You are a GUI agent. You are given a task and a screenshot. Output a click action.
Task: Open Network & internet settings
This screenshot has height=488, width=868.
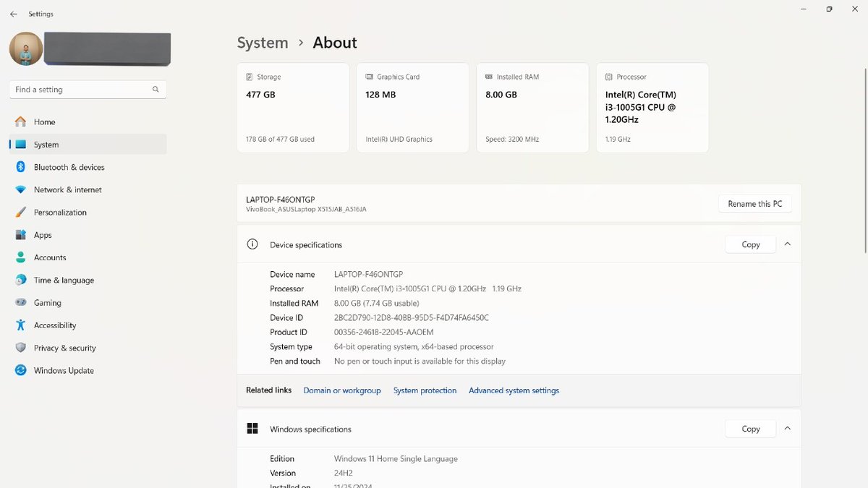click(88, 189)
